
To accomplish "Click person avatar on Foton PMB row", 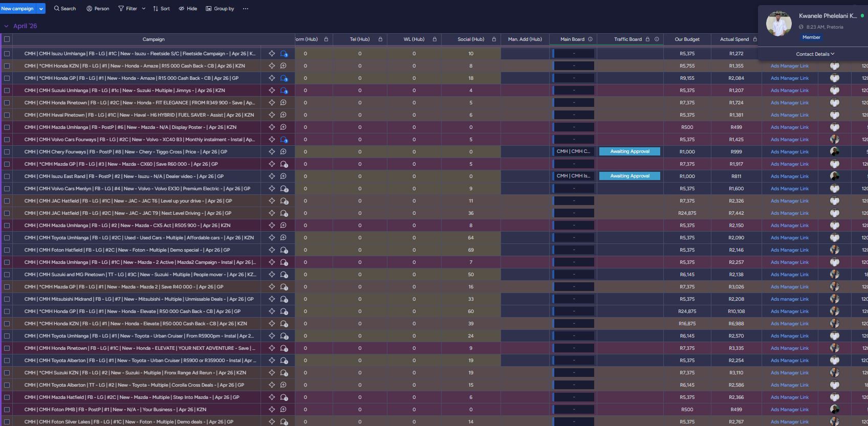I will [835, 410].
